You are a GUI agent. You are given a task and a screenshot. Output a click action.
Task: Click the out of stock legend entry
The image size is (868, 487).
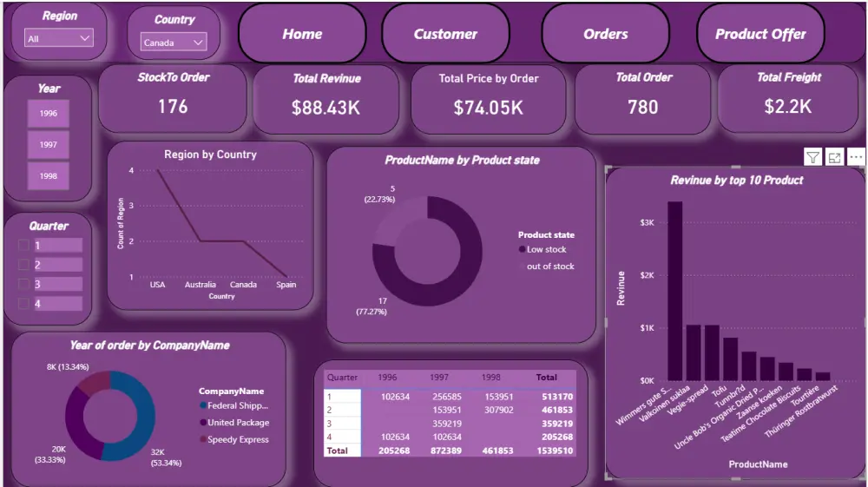(x=550, y=267)
